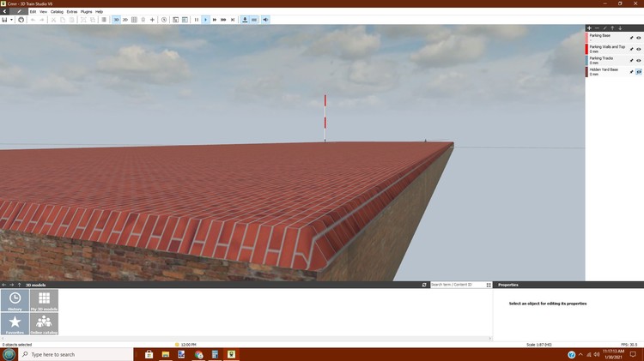Open the clock time settings icon
This screenshot has height=361, width=644.
[x=164, y=20]
